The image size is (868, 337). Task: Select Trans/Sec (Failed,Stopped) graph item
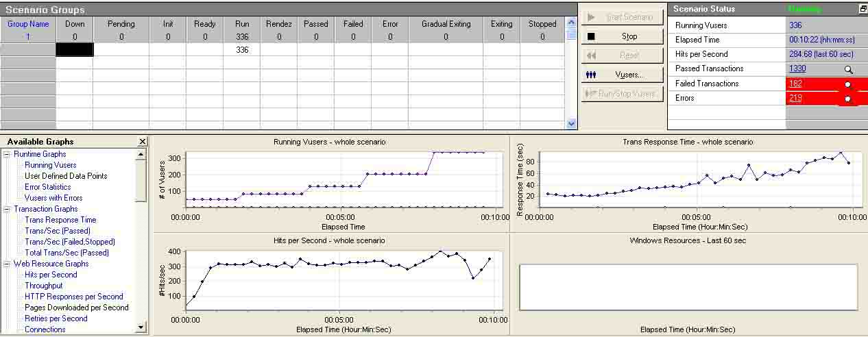click(x=70, y=242)
